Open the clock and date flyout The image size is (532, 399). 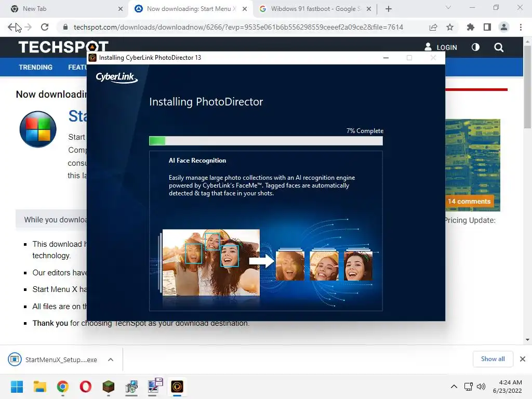point(508,387)
